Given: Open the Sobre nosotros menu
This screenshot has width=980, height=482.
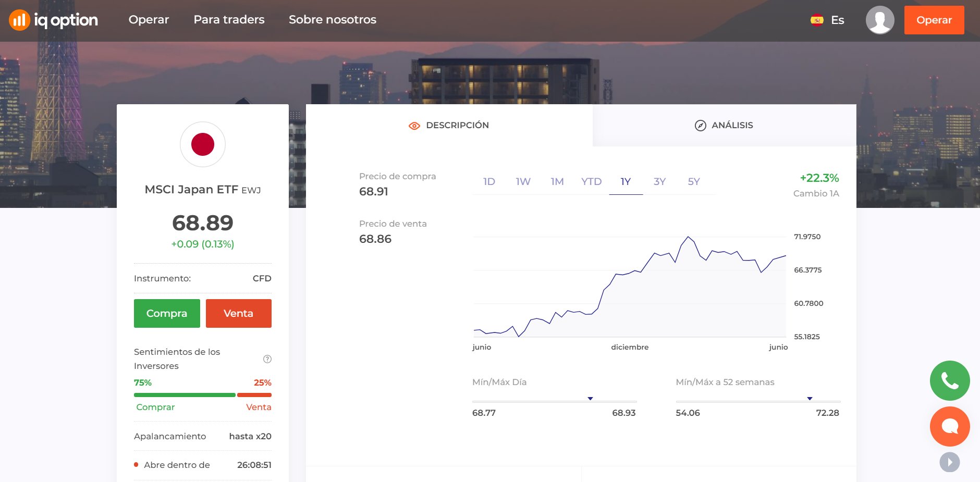Looking at the screenshot, I should click(x=333, y=20).
